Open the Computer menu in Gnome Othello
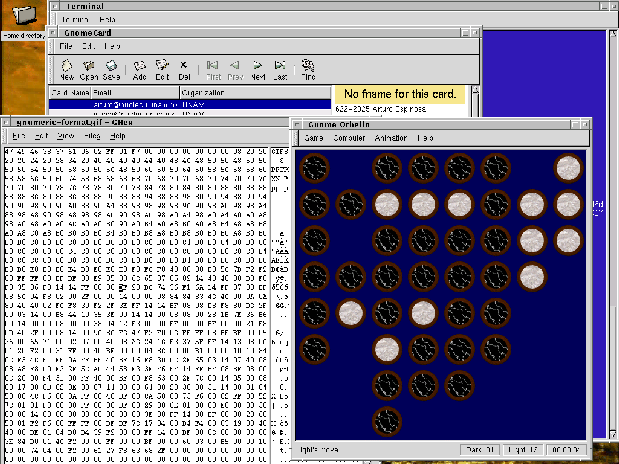The width and height of the screenshot is (619, 464). (349, 137)
